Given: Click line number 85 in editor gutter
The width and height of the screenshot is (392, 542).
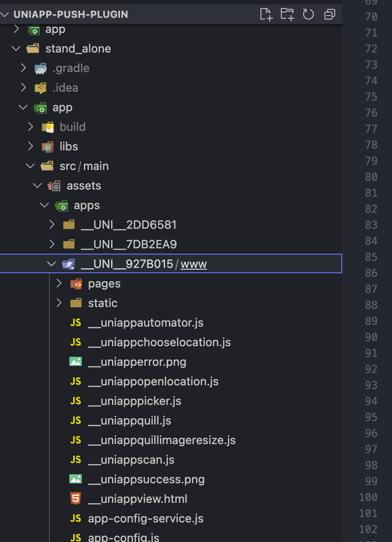Looking at the screenshot, I should [371, 257].
